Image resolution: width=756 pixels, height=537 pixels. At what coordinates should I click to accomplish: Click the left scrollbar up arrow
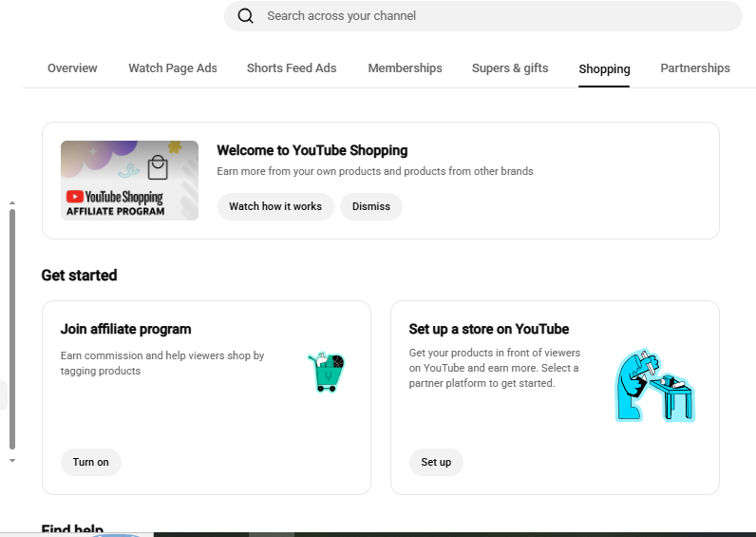point(12,203)
